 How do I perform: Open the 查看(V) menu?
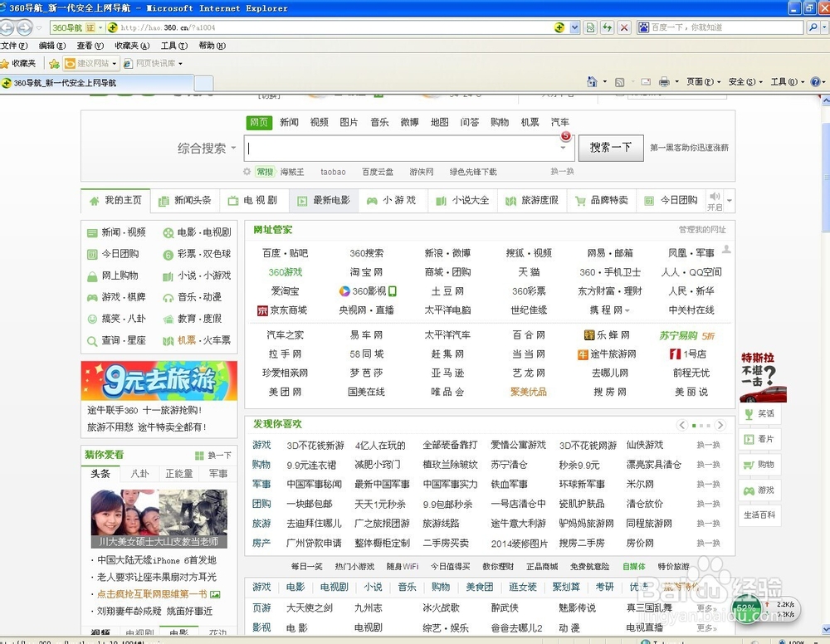point(90,46)
